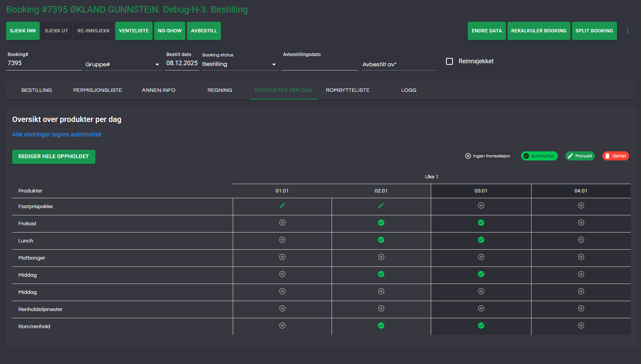Viewport: 641px width, 364px height.
Task: Toggle Middag checkmark on 03.01
Action: (481, 274)
